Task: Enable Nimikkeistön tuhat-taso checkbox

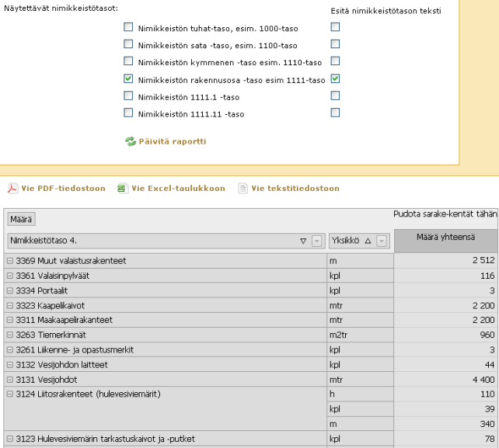Action: coord(128,27)
